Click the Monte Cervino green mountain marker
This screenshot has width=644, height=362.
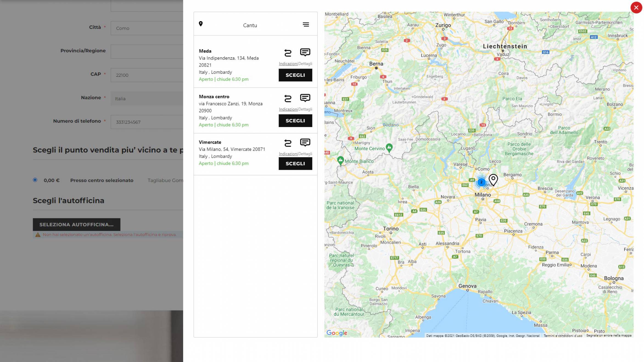[389, 148]
